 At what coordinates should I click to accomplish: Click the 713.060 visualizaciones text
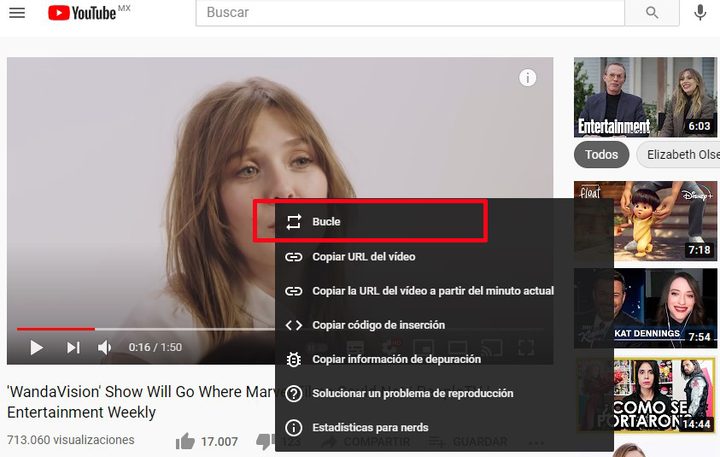tap(71, 440)
